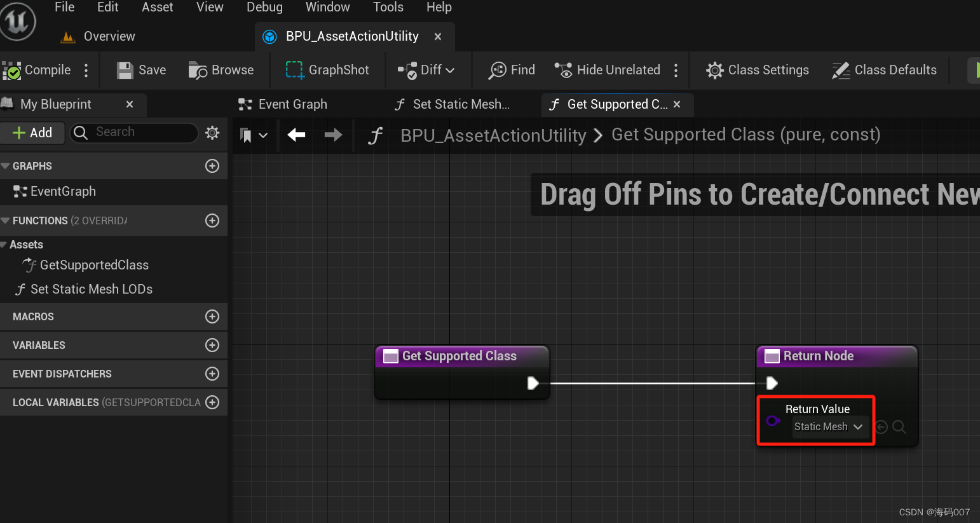The width and height of the screenshot is (980, 523).
Task: Use selected asset arrow on Return Value
Action: [882, 427]
